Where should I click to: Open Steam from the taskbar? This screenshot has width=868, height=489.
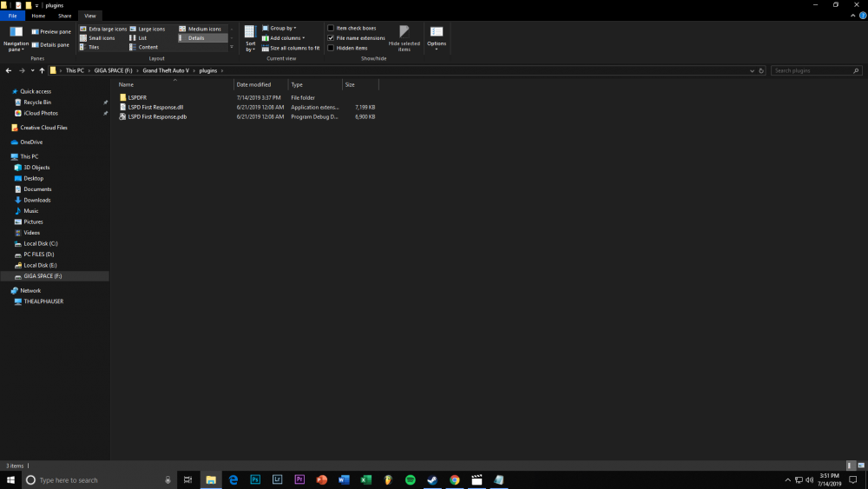click(x=432, y=480)
